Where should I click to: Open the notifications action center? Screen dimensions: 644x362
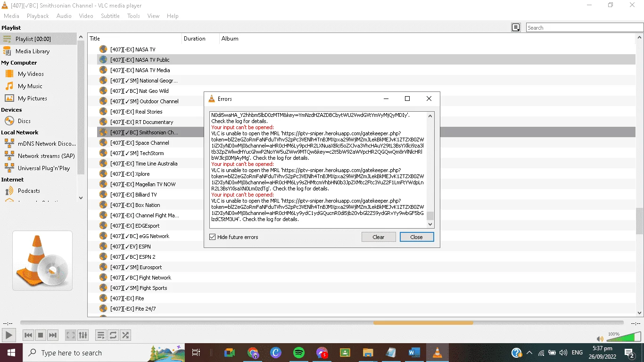click(x=629, y=353)
